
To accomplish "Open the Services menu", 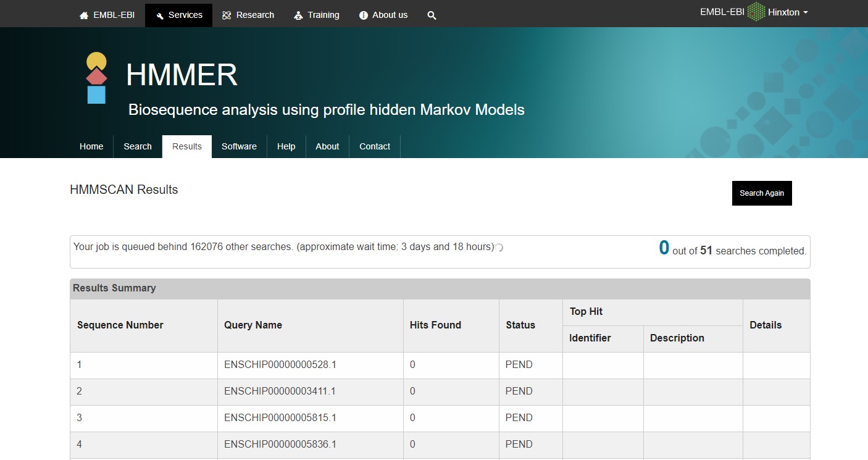I will (x=178, y=15).
